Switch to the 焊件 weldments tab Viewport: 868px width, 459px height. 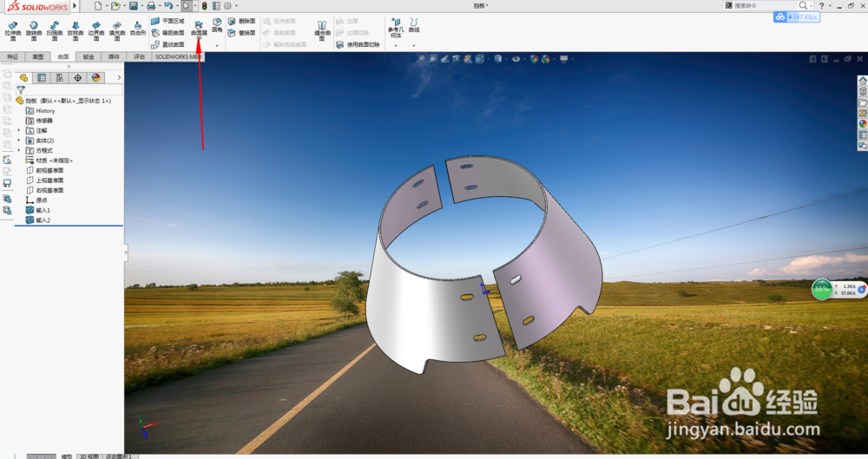coord(114,56)
